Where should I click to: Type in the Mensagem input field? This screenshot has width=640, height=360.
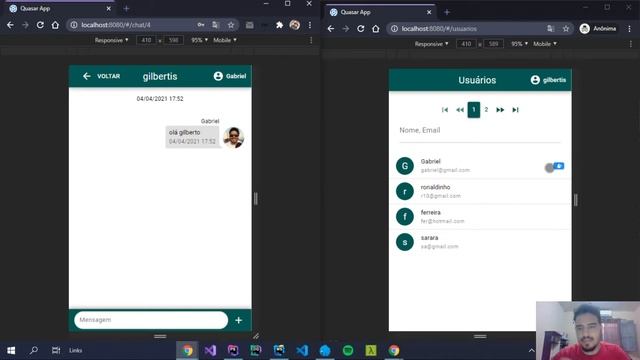[x=151, y=320]
